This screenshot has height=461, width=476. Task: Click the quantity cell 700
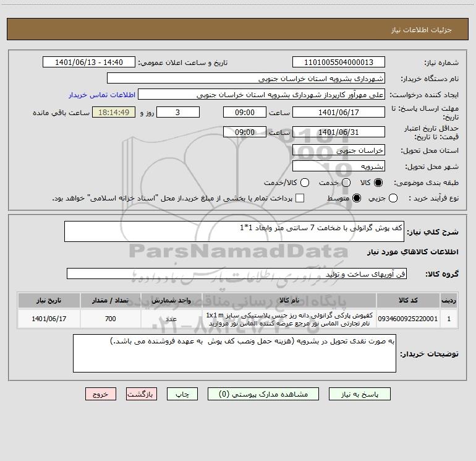pos(111,319)
